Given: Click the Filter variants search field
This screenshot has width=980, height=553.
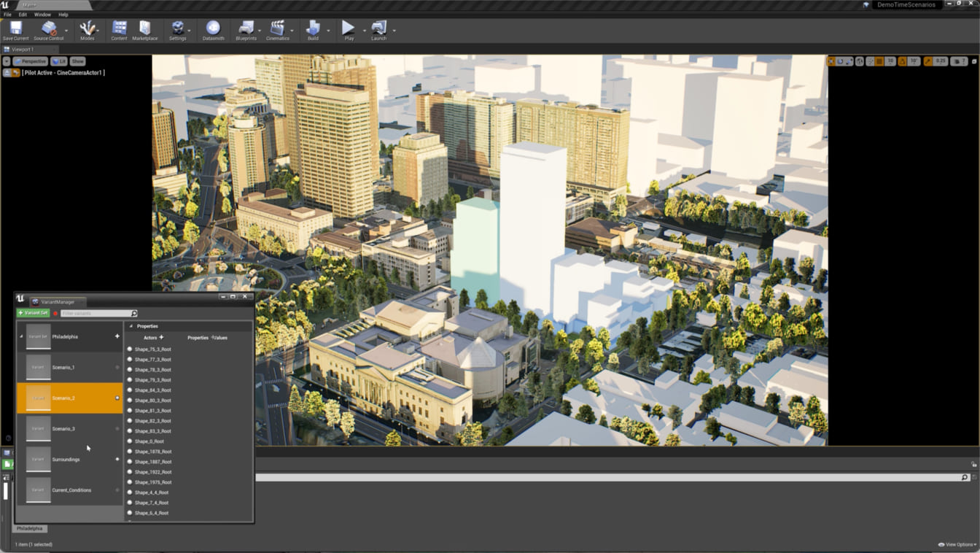Looking at the screenshot, I should point(95,314).
